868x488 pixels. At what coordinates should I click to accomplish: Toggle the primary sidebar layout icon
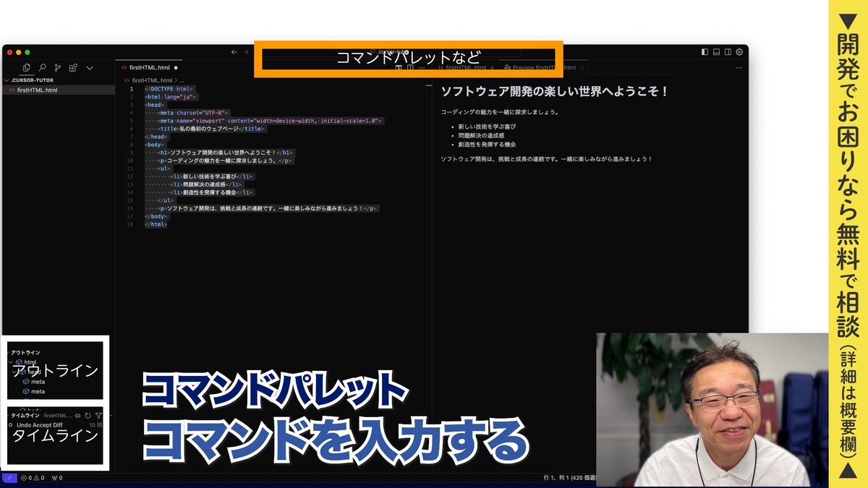(705, 52)
